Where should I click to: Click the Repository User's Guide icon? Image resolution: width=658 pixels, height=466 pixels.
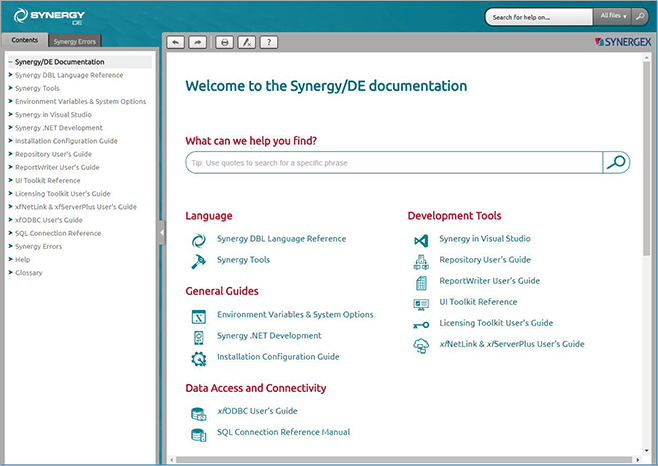[x=421, y=262]
